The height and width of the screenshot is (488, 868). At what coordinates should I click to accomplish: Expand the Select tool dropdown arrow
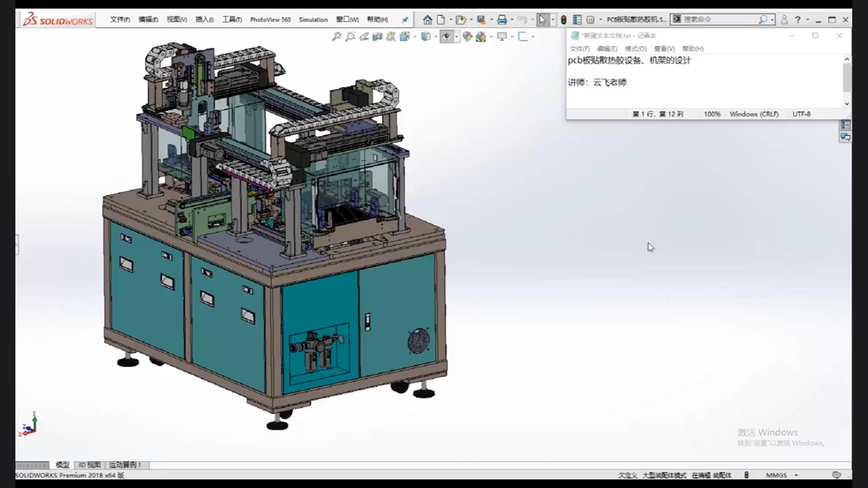point(553,19)
